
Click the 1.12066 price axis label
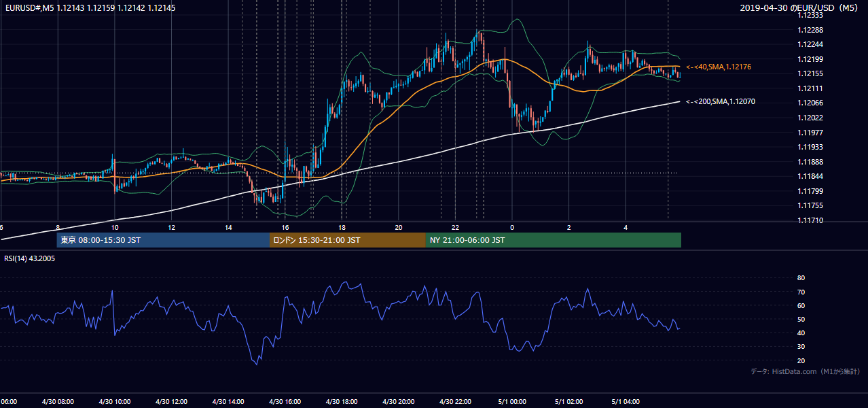tap(810, 103)
